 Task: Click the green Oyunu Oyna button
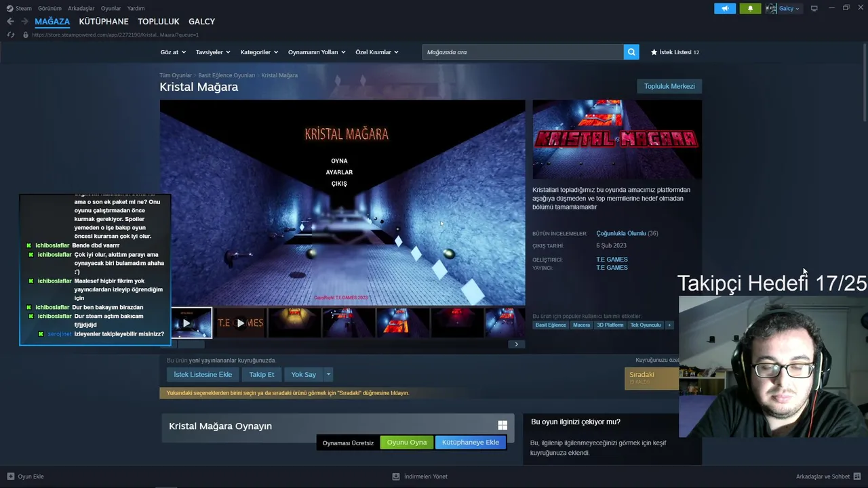click(407, 443)
